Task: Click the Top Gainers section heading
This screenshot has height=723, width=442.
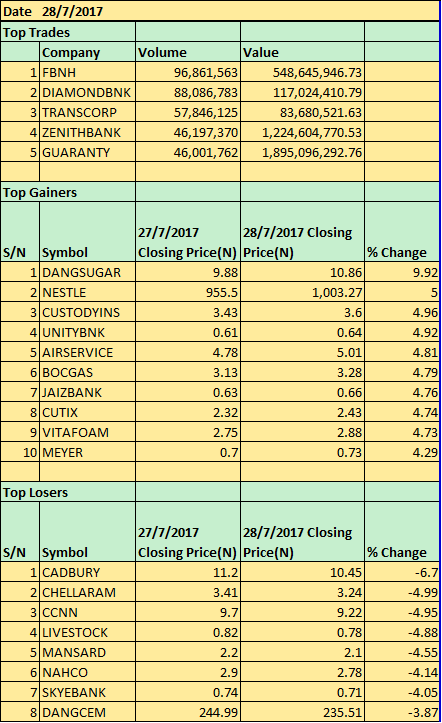Action: [68, 192]
